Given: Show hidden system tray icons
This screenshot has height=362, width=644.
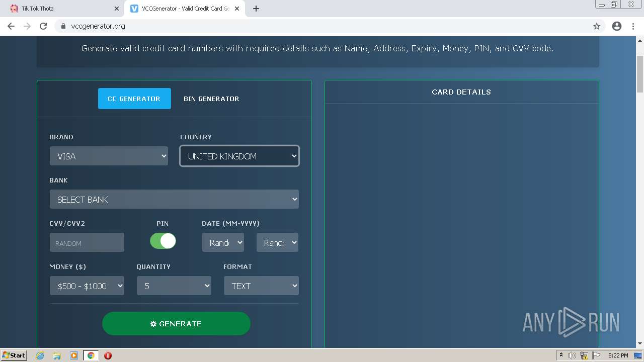Looking at the screenshot, I should tap(561, 355).
